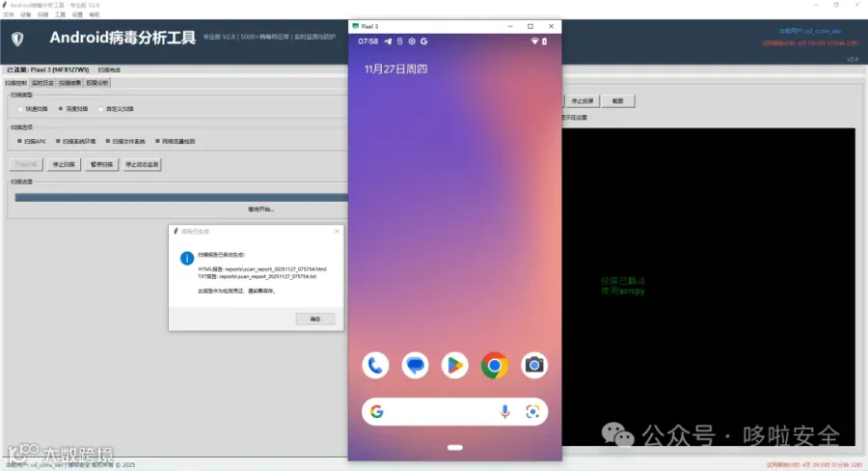Click the blue info icon in report dialog
The image size is (868, 471).
[x=187, y=259]
